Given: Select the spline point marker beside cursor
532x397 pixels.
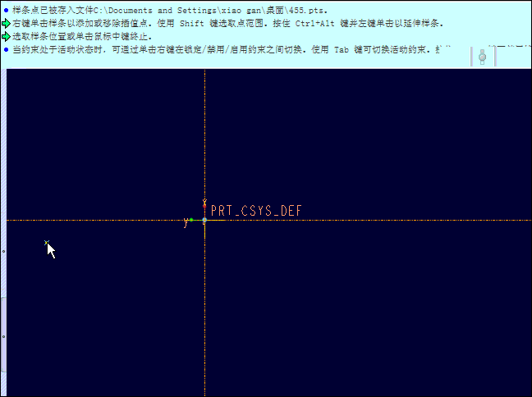Looking at the screenshot, I should [x=47, y=243].
